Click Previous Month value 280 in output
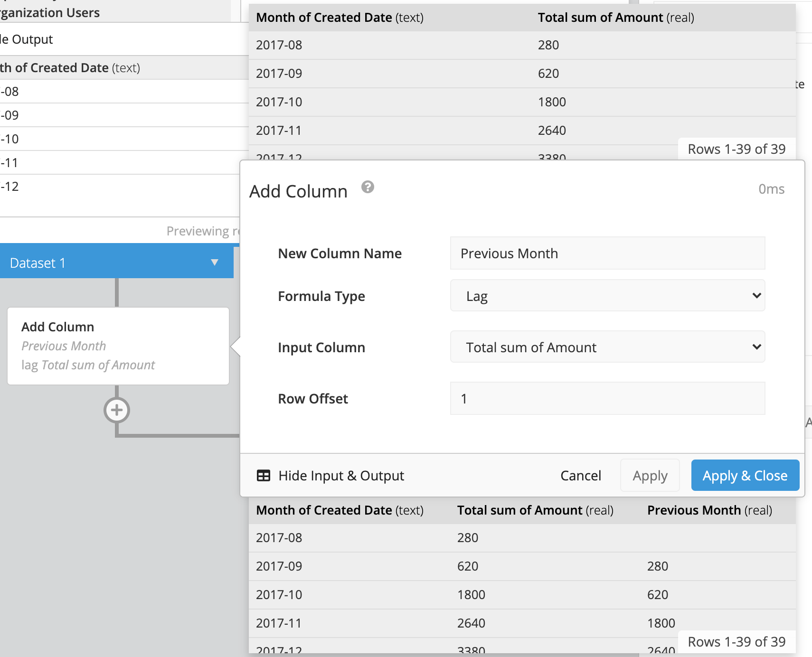The image size is (812, 657). pos(658,566)
